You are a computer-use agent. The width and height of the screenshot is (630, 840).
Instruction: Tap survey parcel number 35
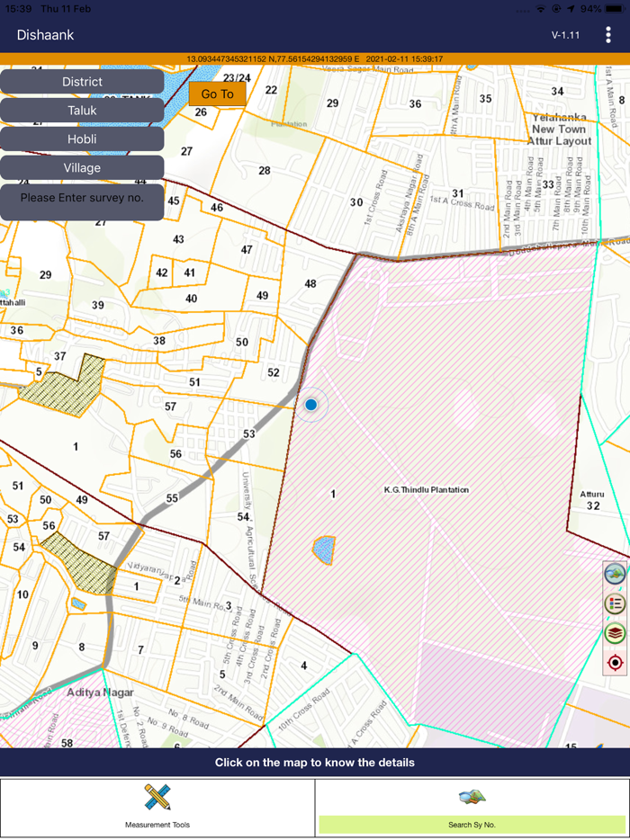click(485, 99)
